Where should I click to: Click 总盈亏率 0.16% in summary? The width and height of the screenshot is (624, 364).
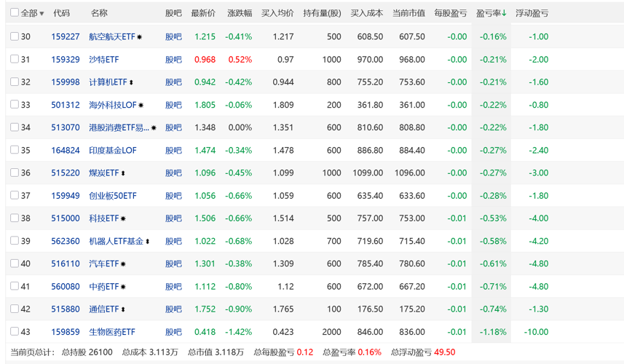click(369, 352)
